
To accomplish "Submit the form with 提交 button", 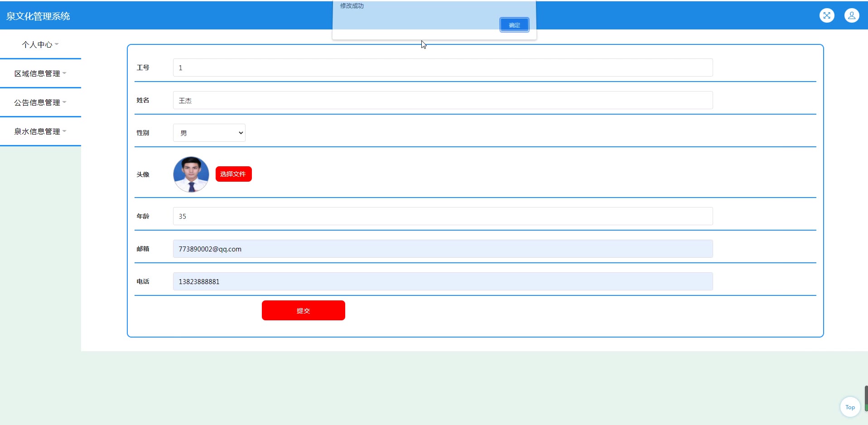I will pyautogui.click(x=304, y=310).
